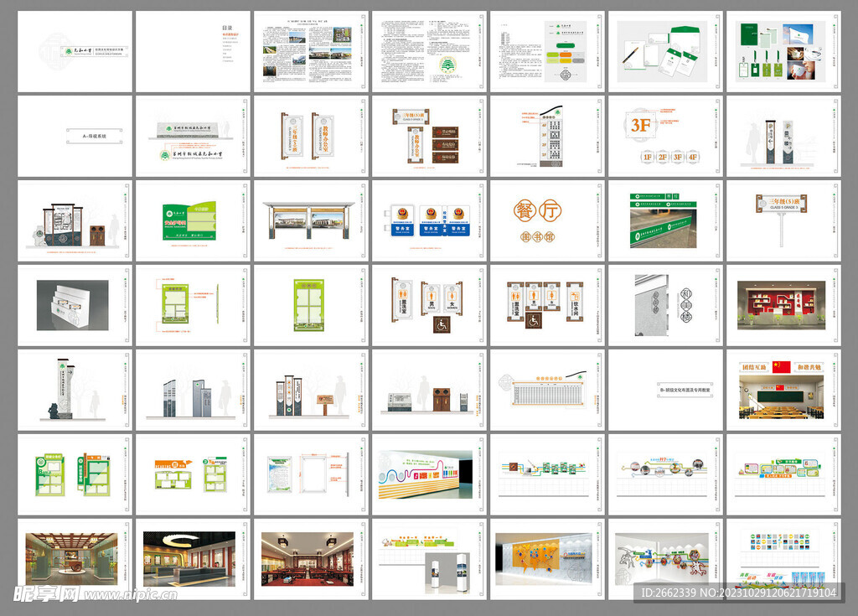Open the floor directory sign with curved top

click(548, 137)
